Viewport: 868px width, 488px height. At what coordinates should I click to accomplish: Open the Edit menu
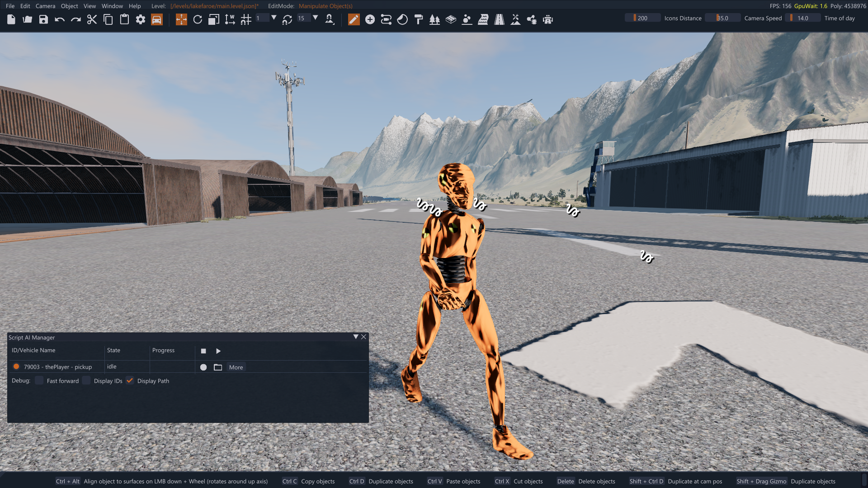tap(25, 6)
